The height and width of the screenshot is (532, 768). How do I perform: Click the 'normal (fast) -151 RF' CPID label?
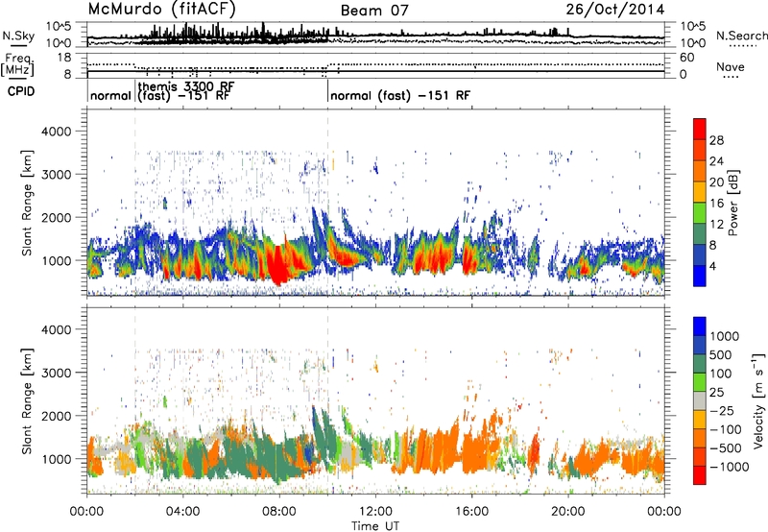400,95
